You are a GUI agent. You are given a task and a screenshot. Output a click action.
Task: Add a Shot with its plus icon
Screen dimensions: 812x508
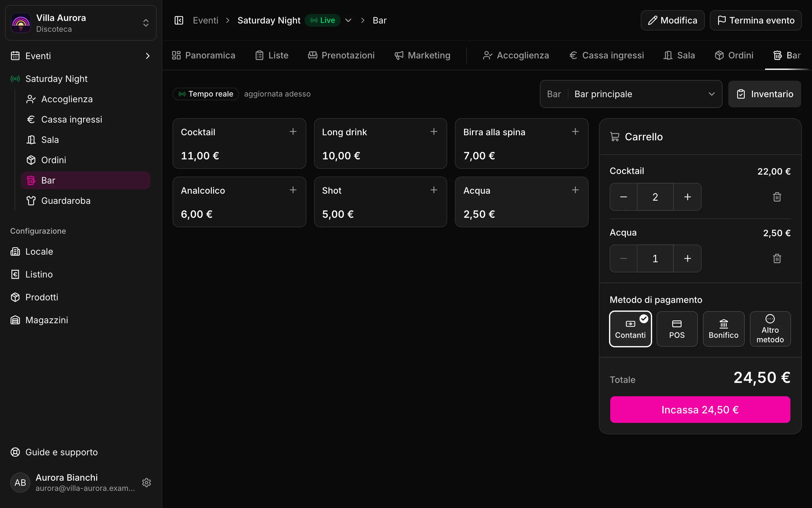[x=434, y=190]
